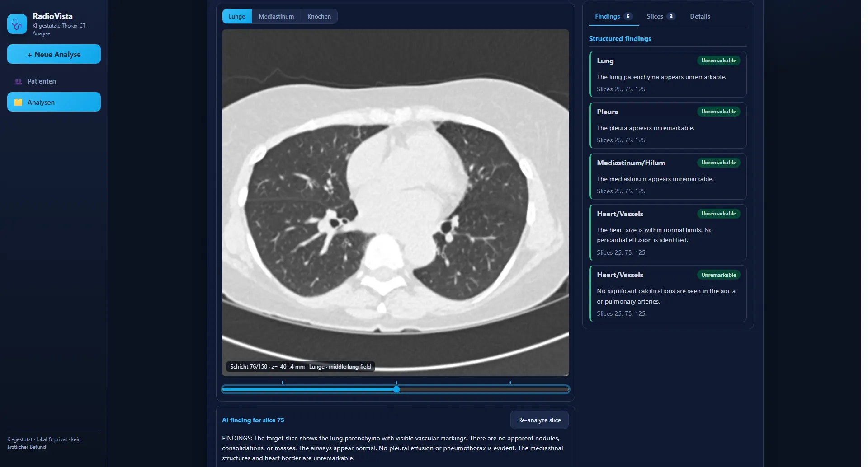Click the Patienten people icon

18,82
